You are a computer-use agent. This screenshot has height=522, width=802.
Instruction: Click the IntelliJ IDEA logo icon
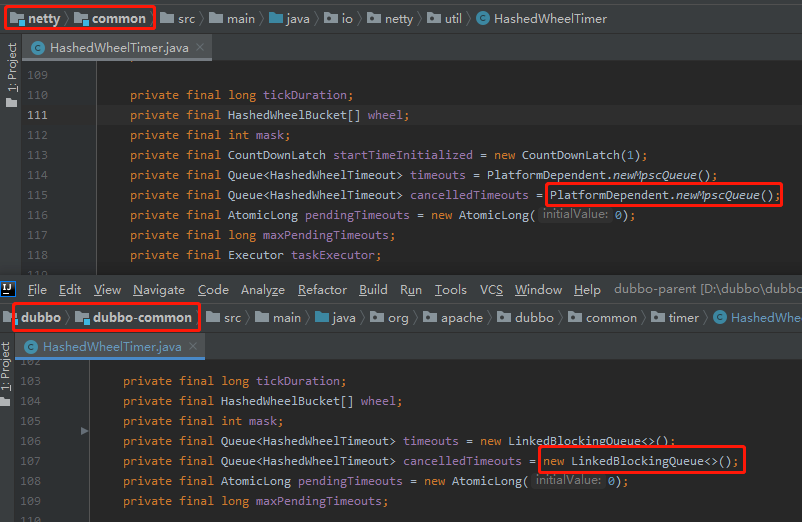click(8, 289)
